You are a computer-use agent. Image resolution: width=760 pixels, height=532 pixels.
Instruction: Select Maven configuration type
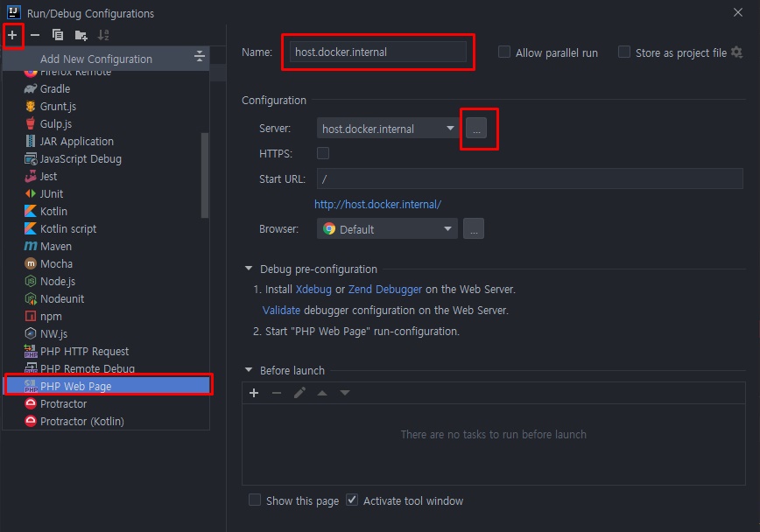107,246
